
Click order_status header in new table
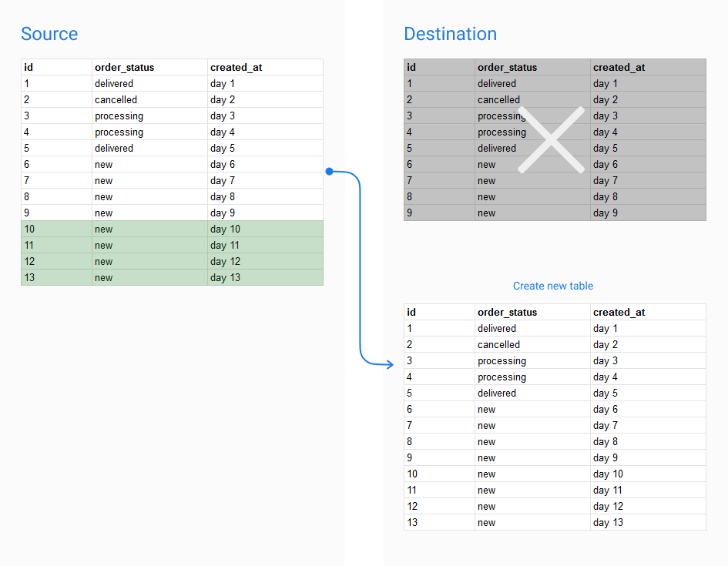pyautogui.click(x=532, y=312)
